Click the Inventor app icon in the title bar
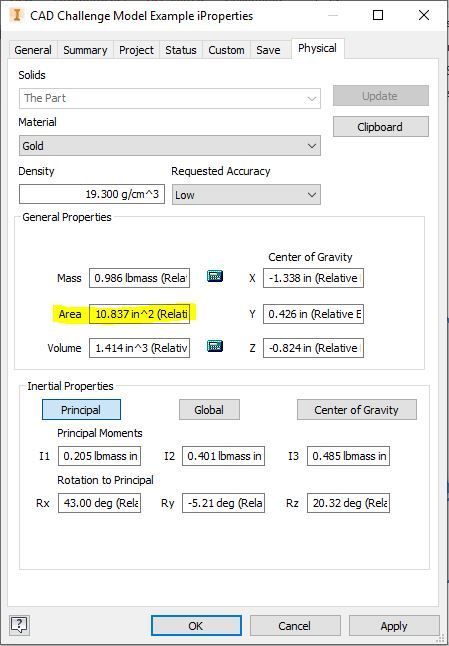The height and width of the screenshot is (646, 449). click(17, 15)
